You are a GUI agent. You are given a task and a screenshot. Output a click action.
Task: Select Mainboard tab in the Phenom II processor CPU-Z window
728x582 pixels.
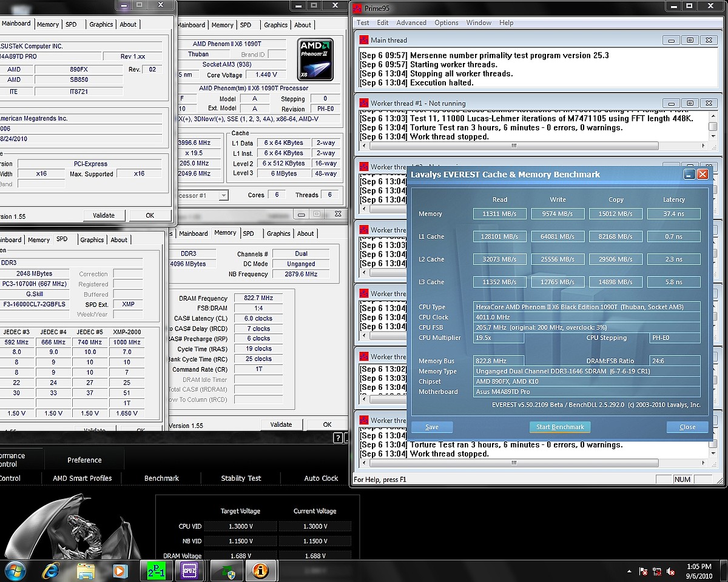click(x=192, y=25)
